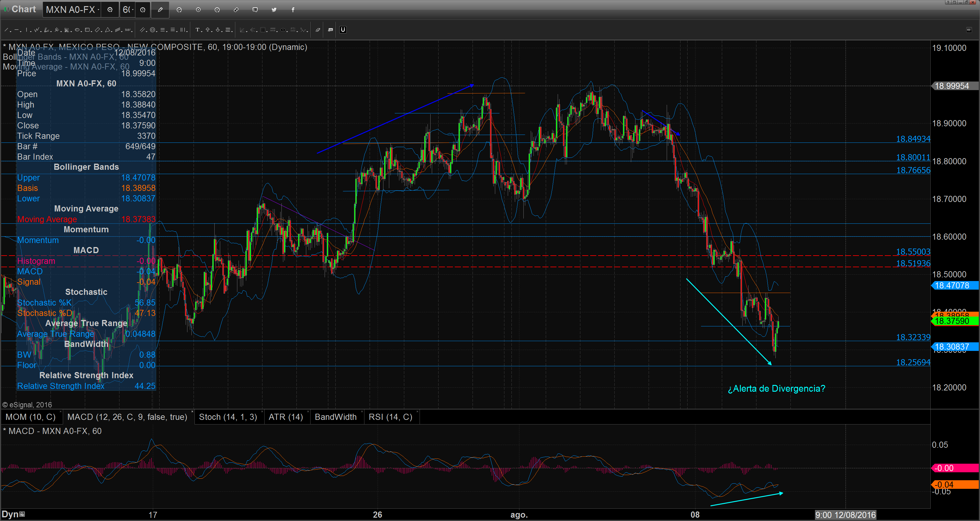Viewport: 980px width, 521px height.
Task: Open the studies chart-line icon
Action: coord(179,10)
